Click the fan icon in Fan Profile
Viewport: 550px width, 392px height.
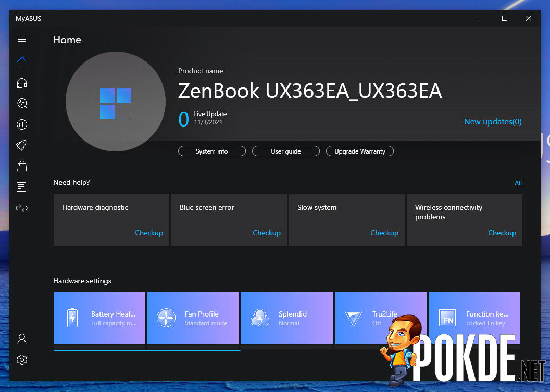[166, 318]
